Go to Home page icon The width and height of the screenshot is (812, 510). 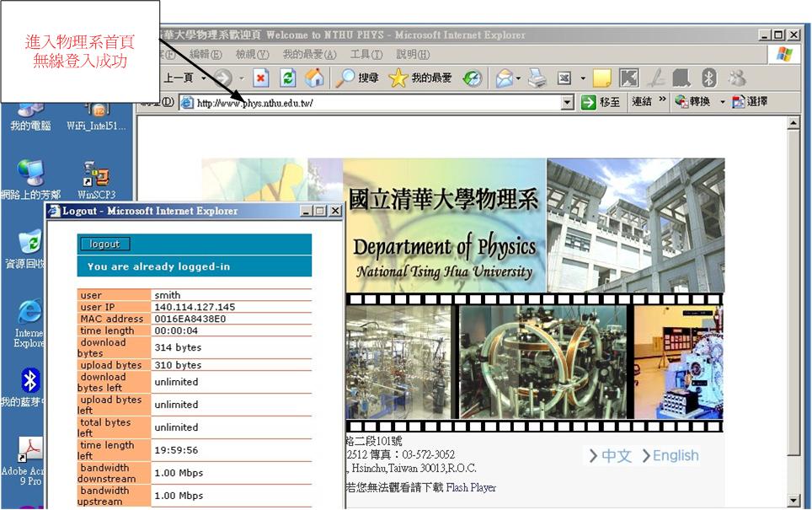(314, 78)
